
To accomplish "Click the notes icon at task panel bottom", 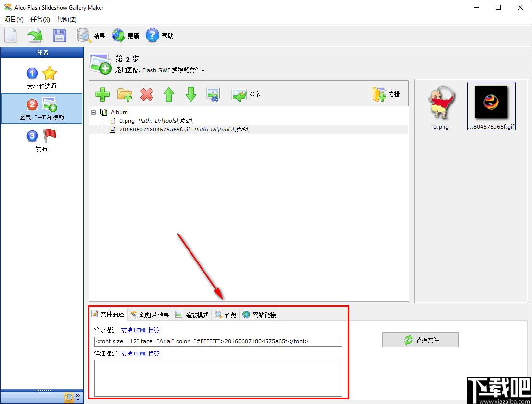I will coord(69,397).
